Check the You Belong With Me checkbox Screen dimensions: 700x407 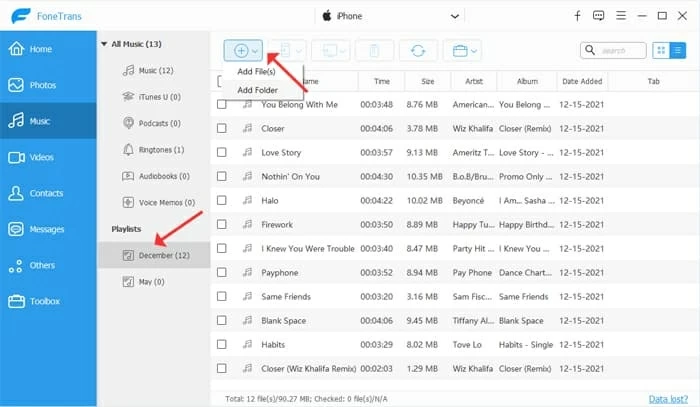click(221, 104)
